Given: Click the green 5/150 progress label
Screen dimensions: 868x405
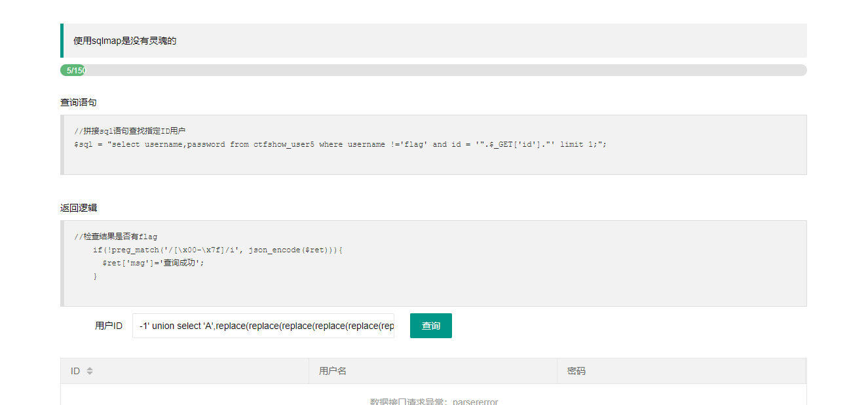Looking at the screenshot, I should tap(74, 70).
